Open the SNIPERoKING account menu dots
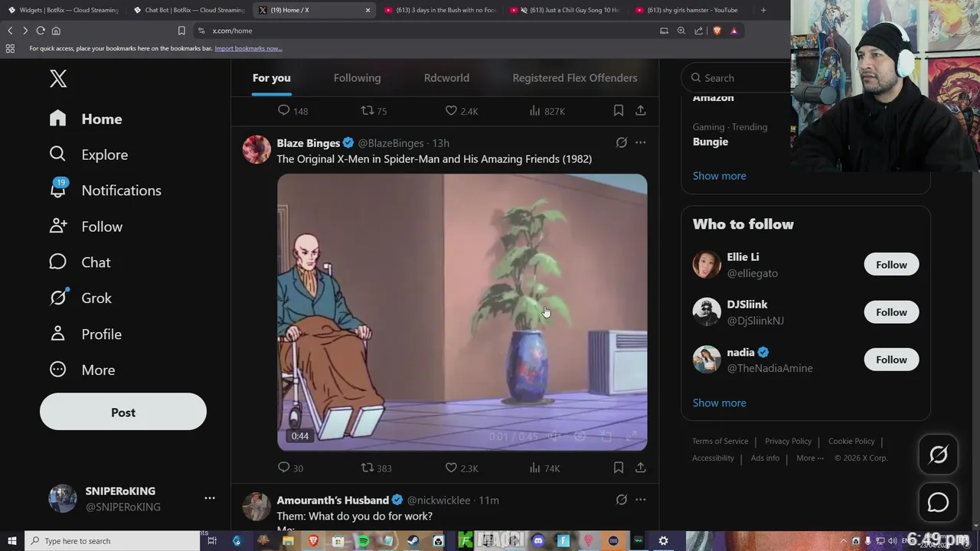980x551 pixels. [209, 498]
